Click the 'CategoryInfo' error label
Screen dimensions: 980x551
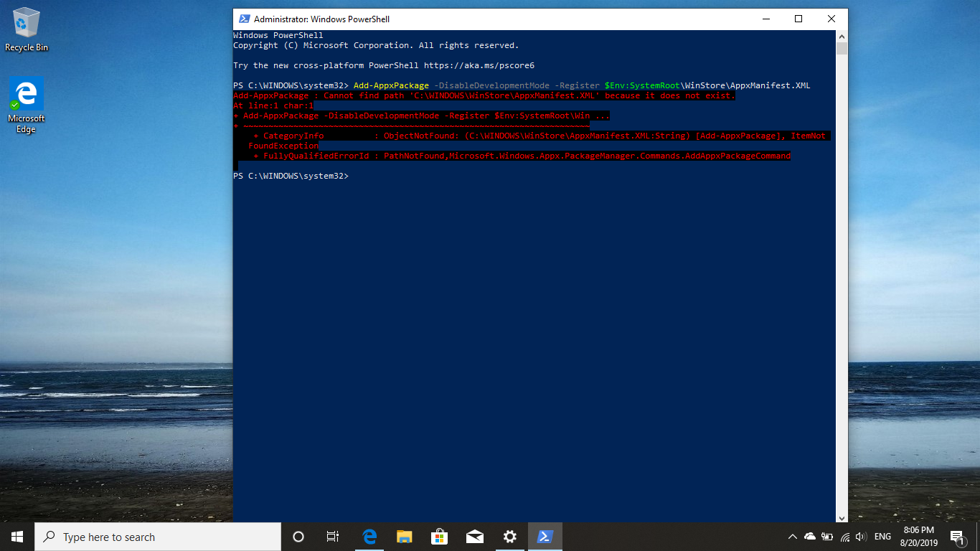tap(293, 136)
